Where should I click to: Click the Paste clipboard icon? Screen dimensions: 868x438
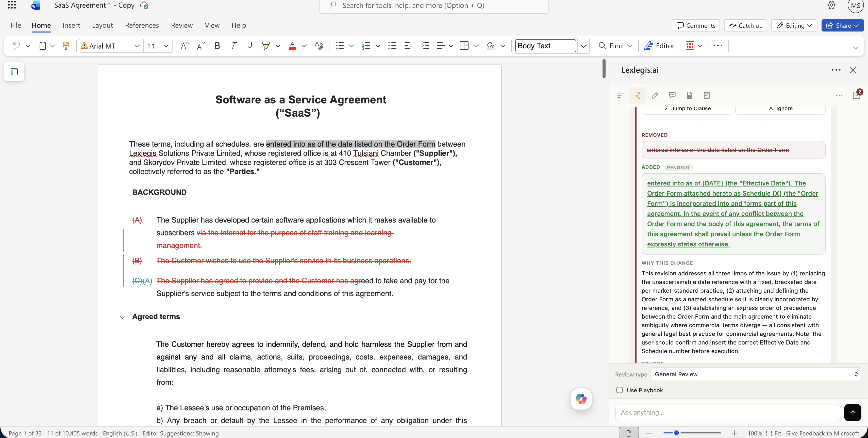coord(42,45)
